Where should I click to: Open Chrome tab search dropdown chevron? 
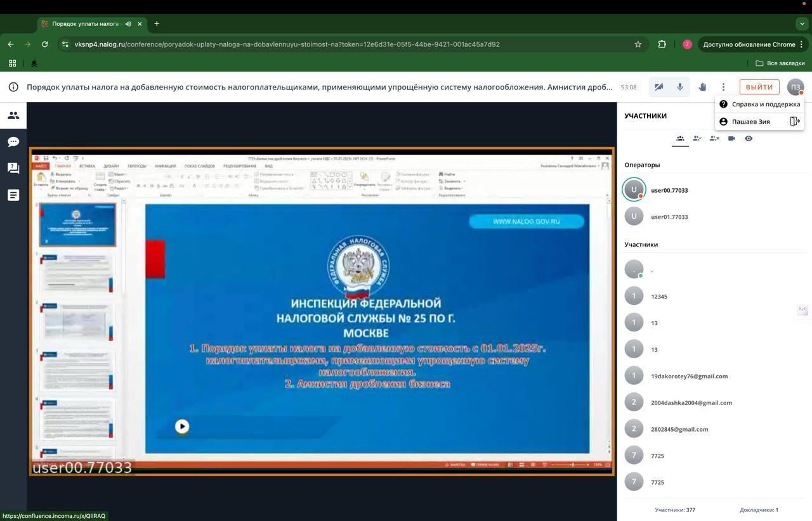click(x=802, y=24)
